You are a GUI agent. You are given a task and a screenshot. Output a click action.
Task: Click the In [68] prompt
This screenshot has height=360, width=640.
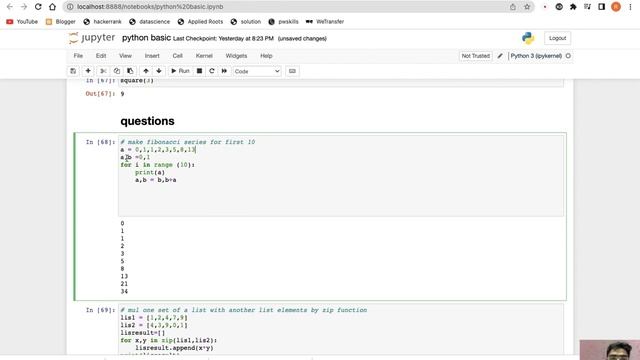click(100, 142)
